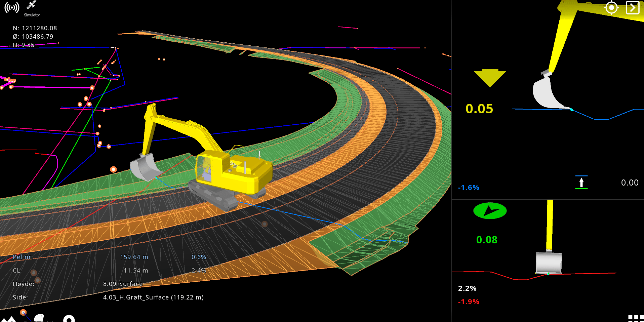Click the white ring point icon
Viewport: 644px width, 322px height.
point(69,319)
